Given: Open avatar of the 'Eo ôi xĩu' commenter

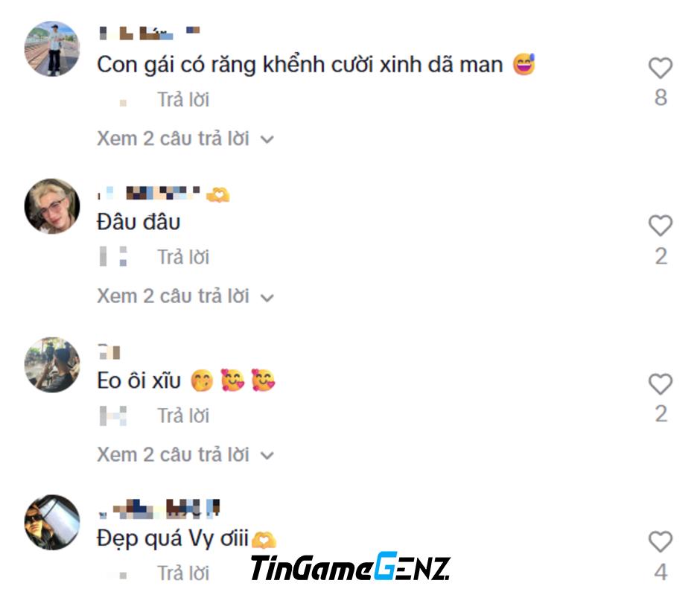Looking at the screenshot, I should [x=52, y=365].
